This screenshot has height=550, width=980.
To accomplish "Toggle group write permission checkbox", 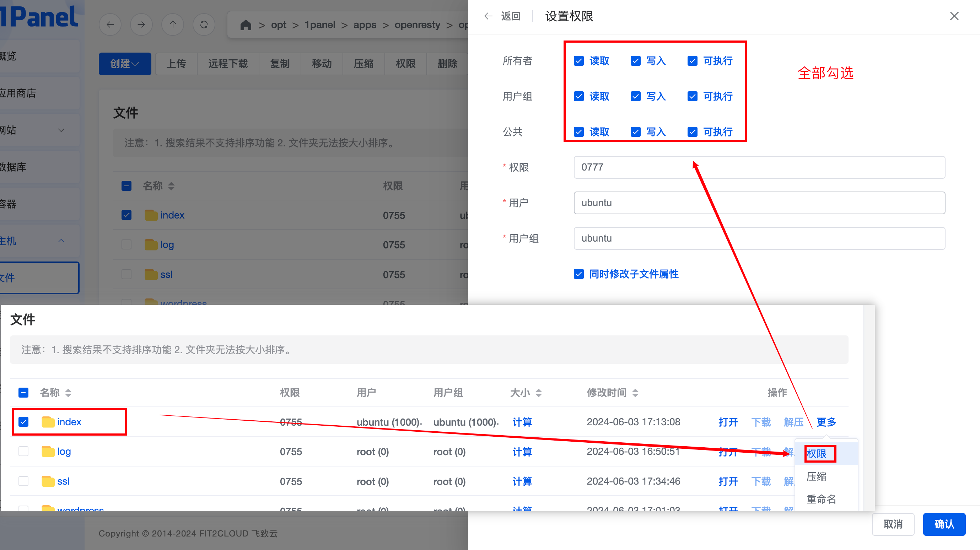I will [635, 96].
